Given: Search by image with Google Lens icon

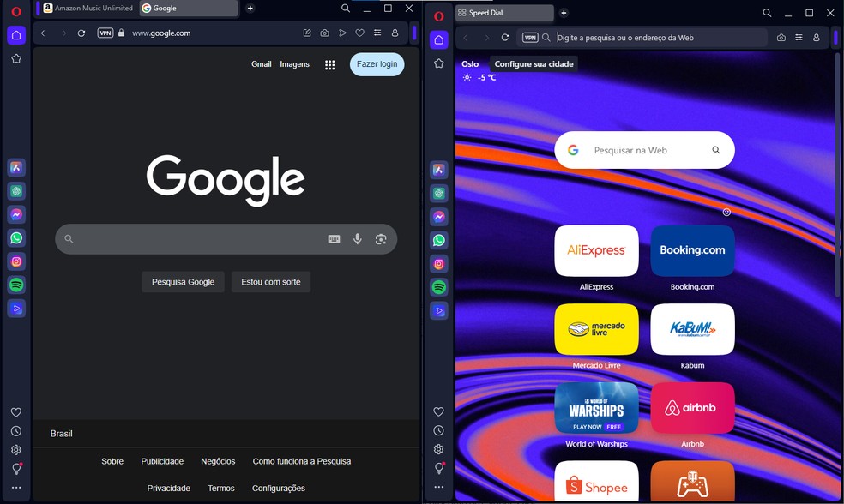Looking at the screenshot, I should tap(381, 239).
